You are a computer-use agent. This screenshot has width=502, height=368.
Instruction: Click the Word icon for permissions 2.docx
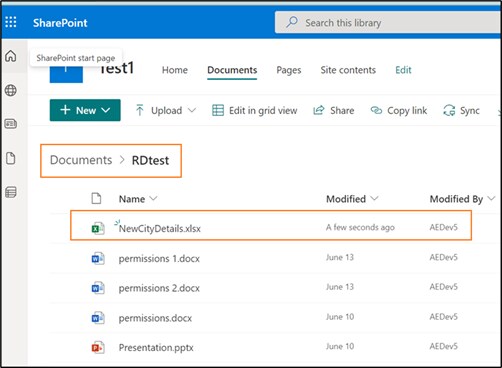click(98, 288)
